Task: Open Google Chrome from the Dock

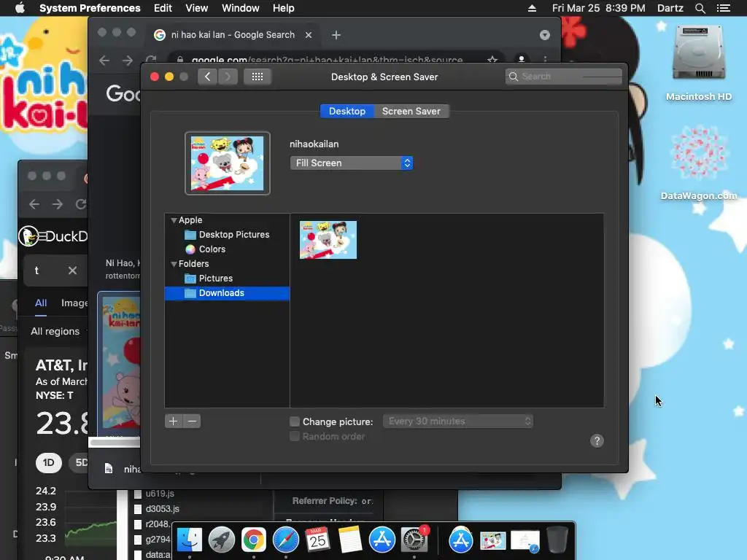Action: click(x=253, y=540)
